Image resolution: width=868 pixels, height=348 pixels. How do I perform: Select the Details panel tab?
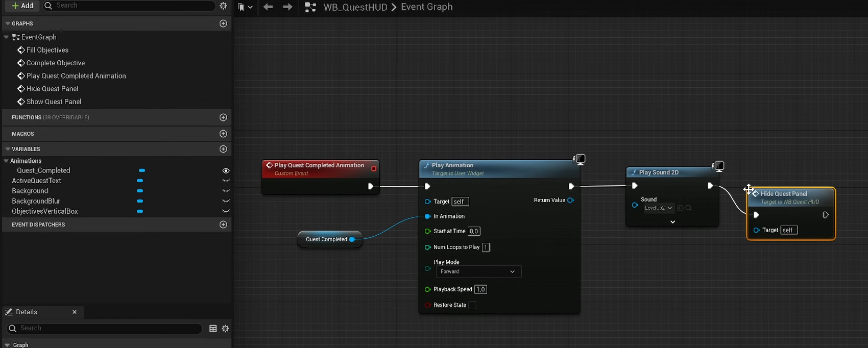[27, 312]
